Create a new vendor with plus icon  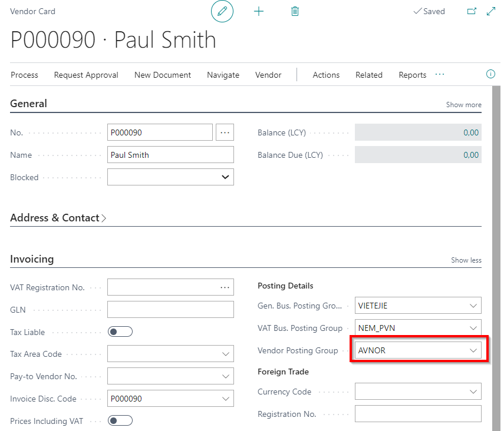pos(258,12)
